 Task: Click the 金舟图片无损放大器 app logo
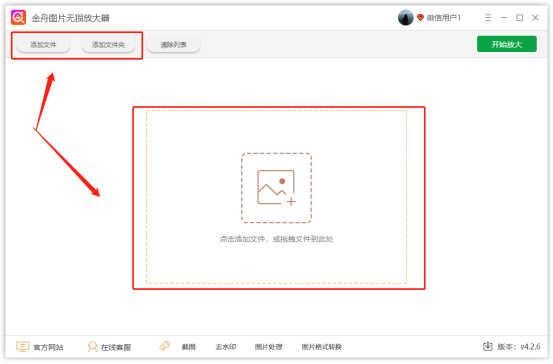coord(18,18)
